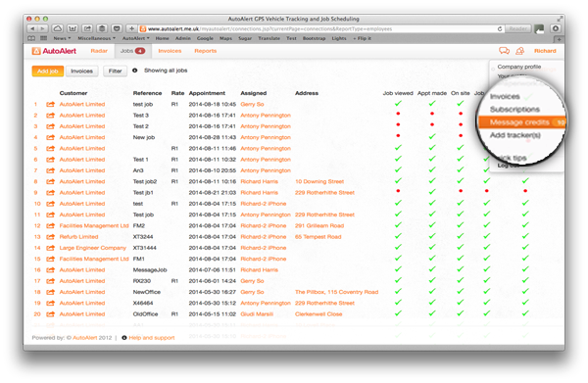Select Message credits in the user menu
The width and height of the screenshot is (588, 383).
521,122
